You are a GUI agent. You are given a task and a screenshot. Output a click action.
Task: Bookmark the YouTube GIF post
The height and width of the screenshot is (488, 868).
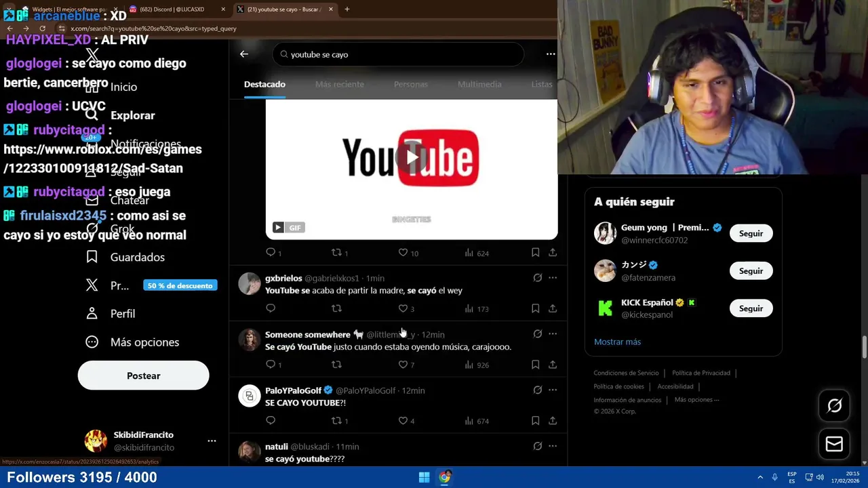[535, 252]
